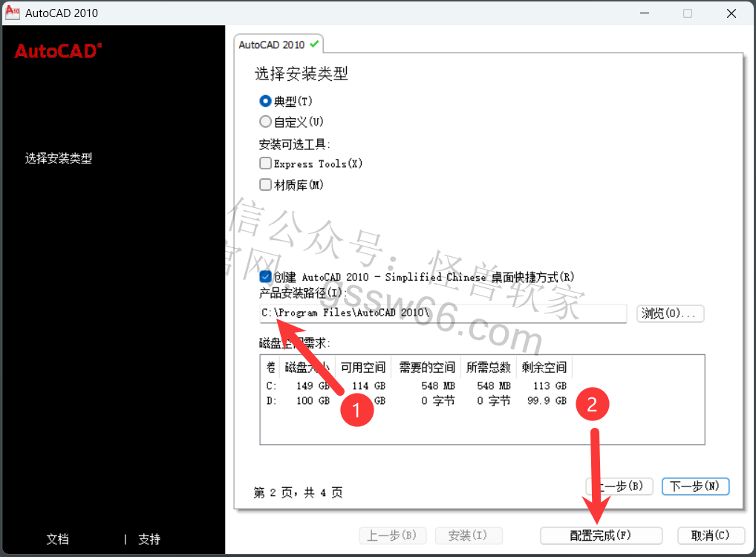Select the 典型(T) installation type
Viewport: 756px width, 557px height.
265,101
